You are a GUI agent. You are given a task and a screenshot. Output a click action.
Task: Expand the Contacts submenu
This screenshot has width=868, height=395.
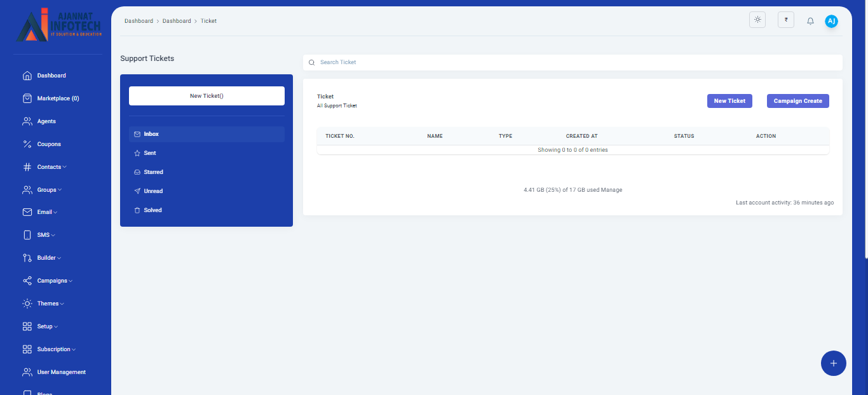click(x=51, y=167)
